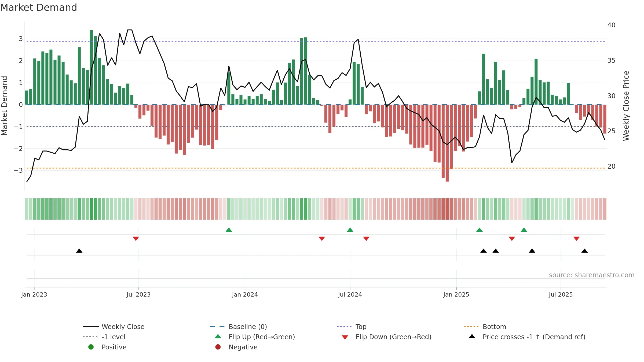This screenshot has width=644, height=362.
Task: Click the −2 tick on the demand axis
Action: point(18,149)
